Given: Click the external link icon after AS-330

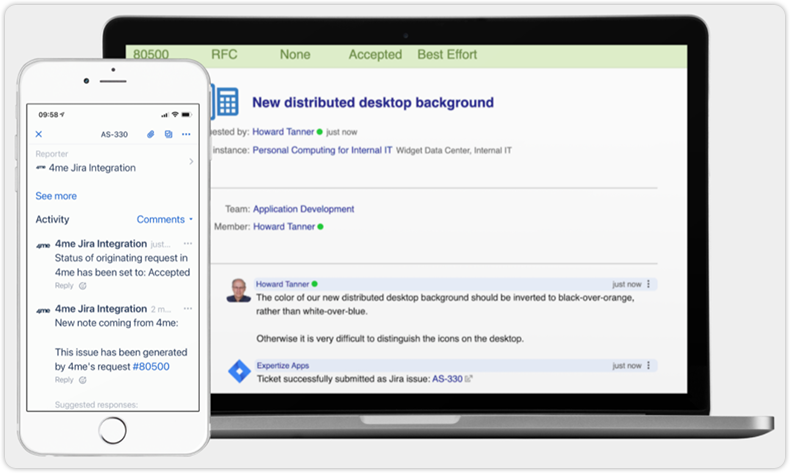Looking at the screenshot, I should click(468, 379).
